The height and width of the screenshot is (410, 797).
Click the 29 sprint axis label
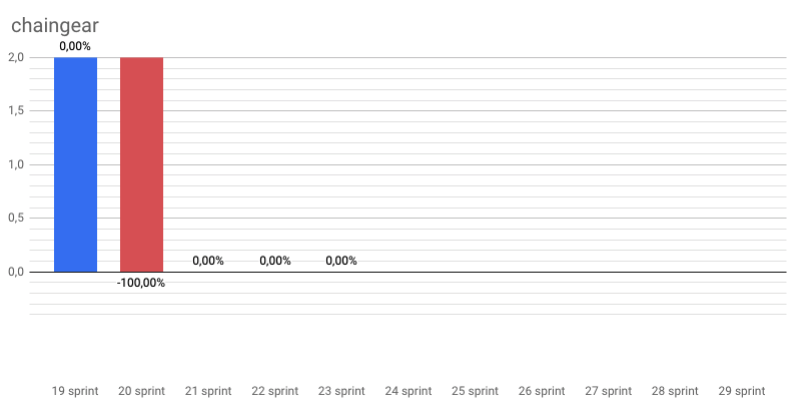click(742, 391)
